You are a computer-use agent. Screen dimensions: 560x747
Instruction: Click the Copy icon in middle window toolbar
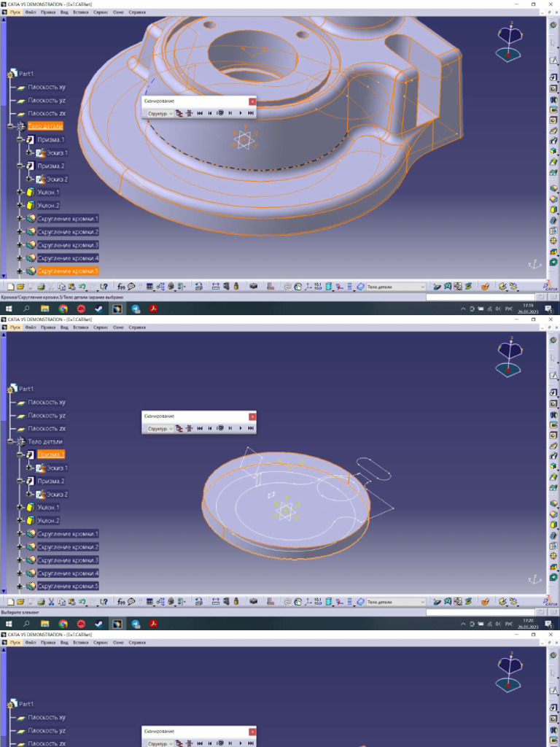tap(61, 602)
